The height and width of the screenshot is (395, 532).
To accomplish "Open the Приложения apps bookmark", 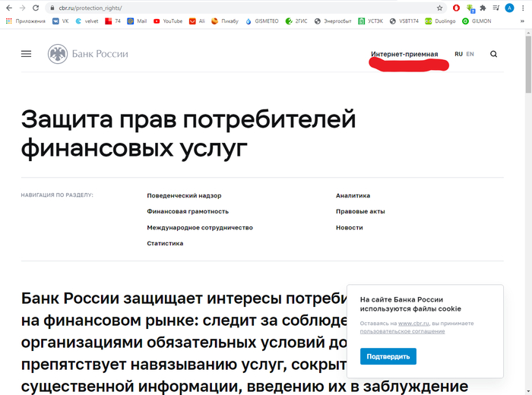I will tap(26, 21).
